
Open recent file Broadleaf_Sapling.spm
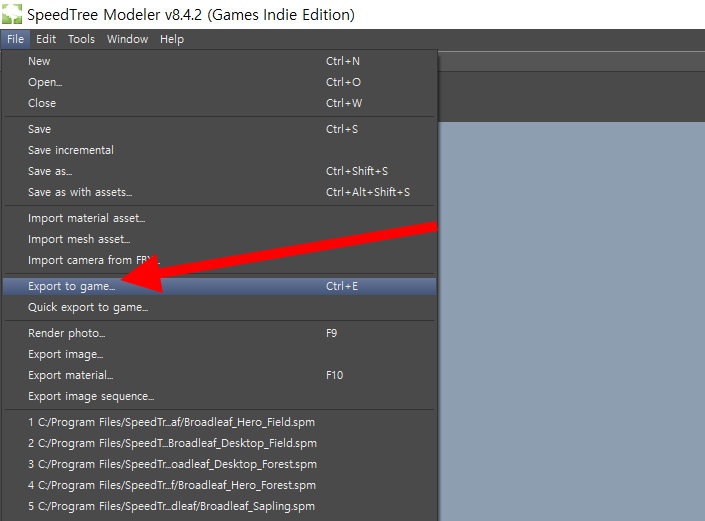coord(219,507)
